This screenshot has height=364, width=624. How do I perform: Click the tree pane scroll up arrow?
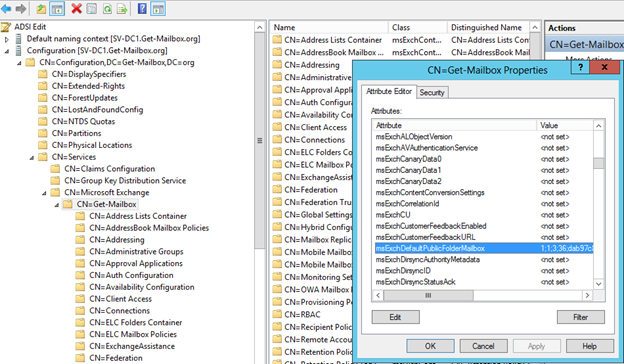pyautogui.click(x=260, y=27)
